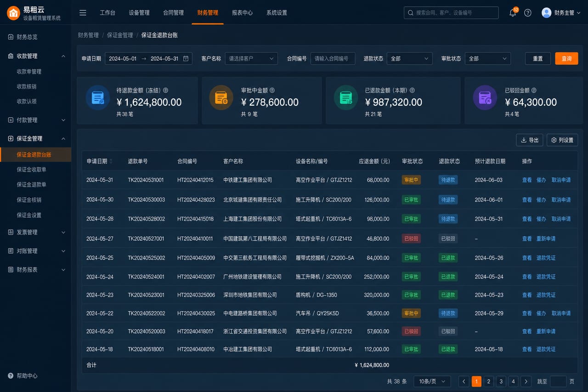Open the help question-mark icon in header

click(528, 13)
